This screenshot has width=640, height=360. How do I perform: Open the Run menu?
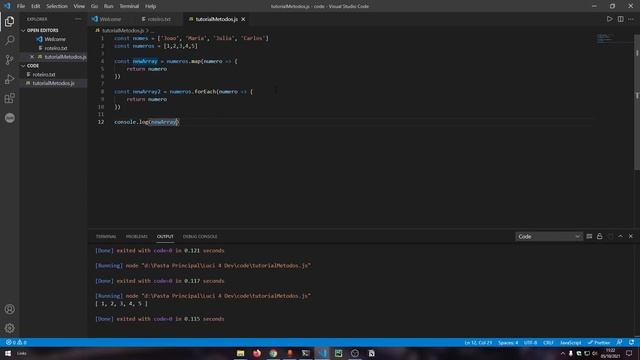tap(108, 6)
